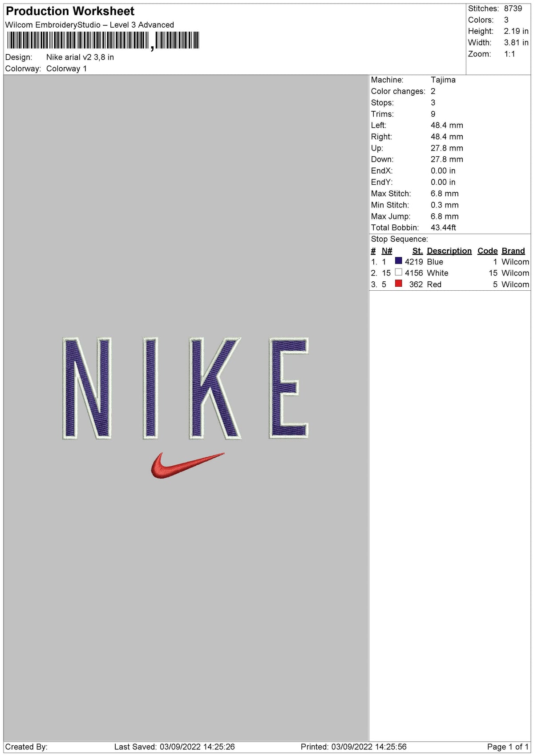Click stitch count 4219 in Blue row
Screen dimensions: 534x756
(414, 262)
